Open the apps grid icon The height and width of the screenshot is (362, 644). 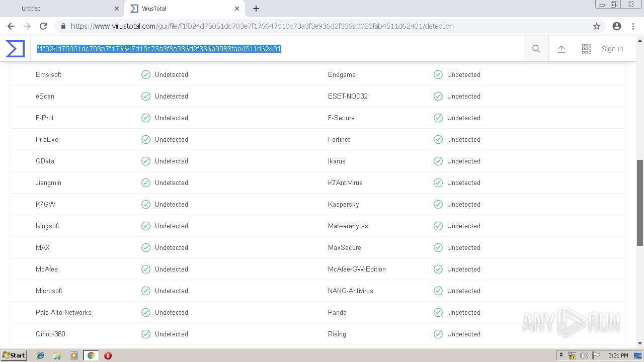[x=587, y=49]
